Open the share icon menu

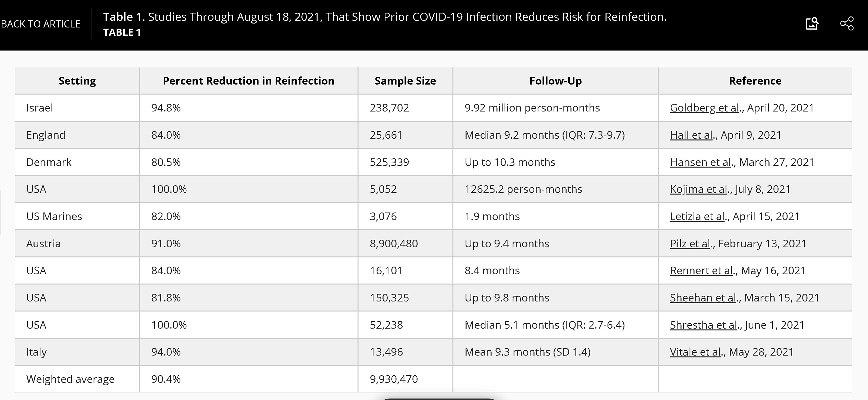coord(847,23)
